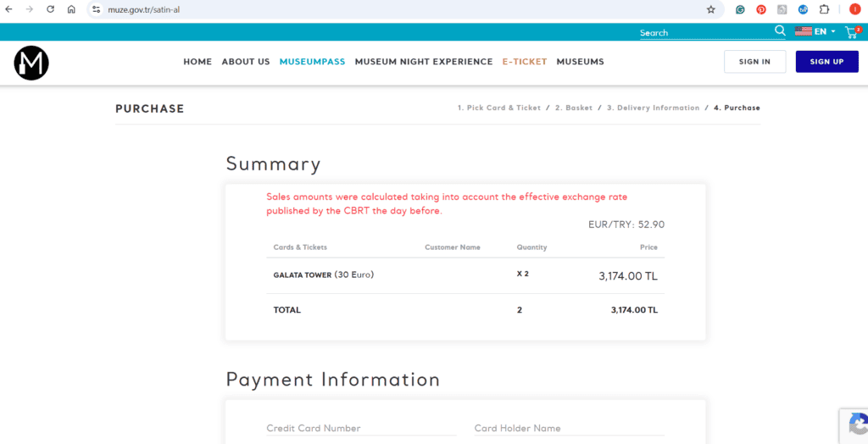Click the Price column header

pos(648,247)
